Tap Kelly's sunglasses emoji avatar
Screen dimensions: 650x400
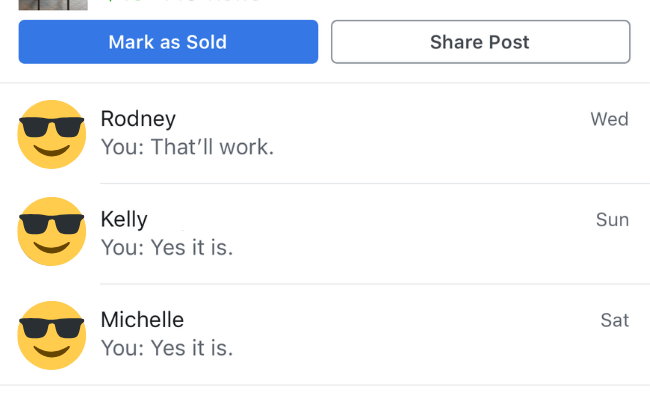click(52, 232)
